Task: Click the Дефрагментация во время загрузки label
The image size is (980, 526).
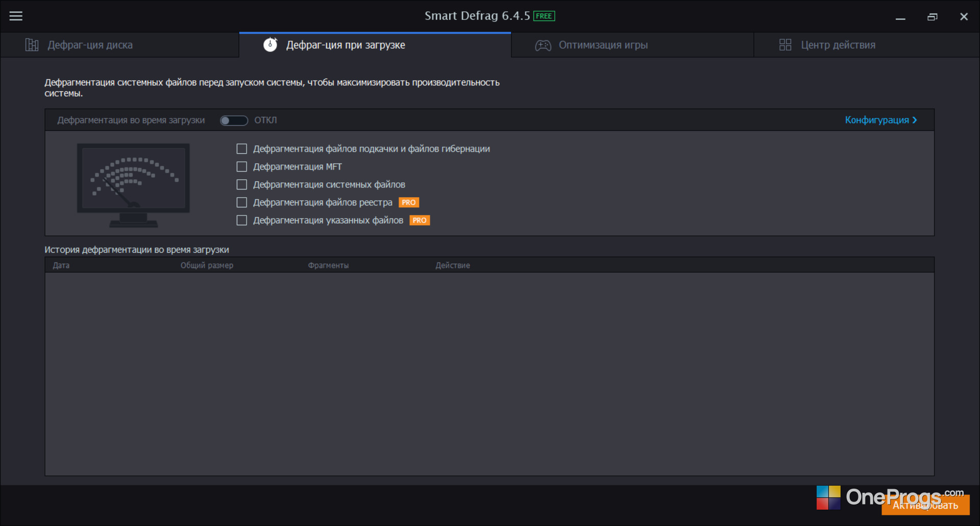Action: (x=131, y=120)
